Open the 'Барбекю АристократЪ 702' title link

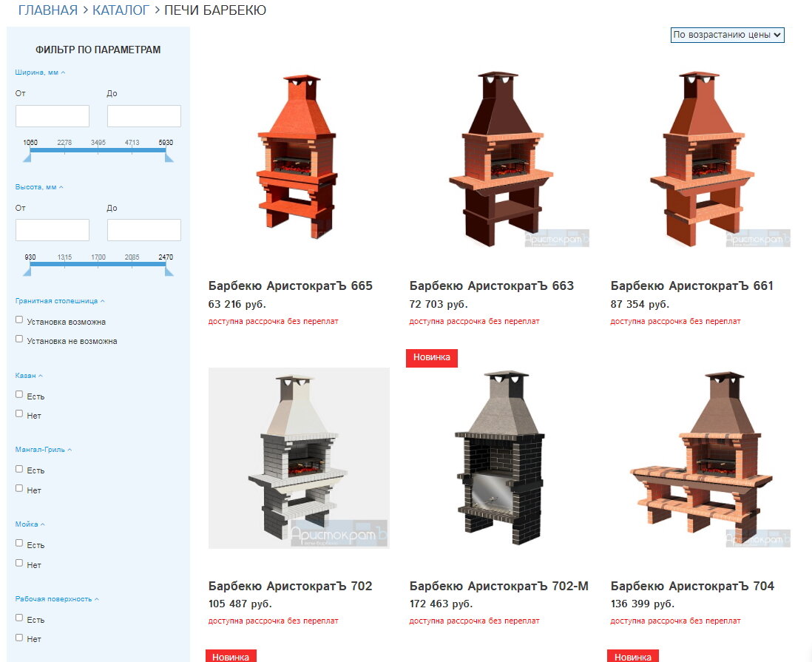[290, 586]
